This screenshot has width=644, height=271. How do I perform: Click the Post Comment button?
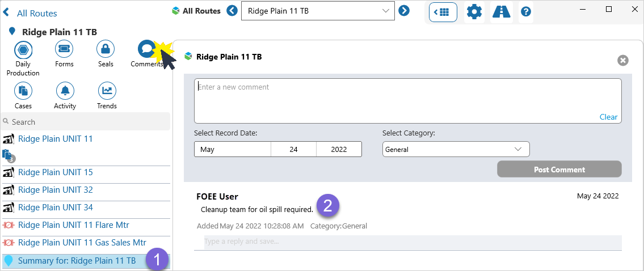(x=559, y=169)
